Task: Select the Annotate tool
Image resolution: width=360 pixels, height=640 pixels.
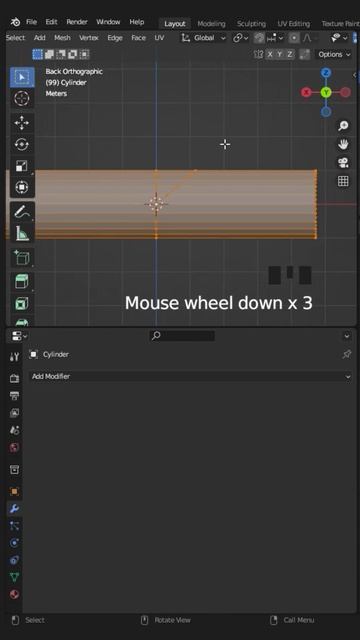Action: click(22, 212)
